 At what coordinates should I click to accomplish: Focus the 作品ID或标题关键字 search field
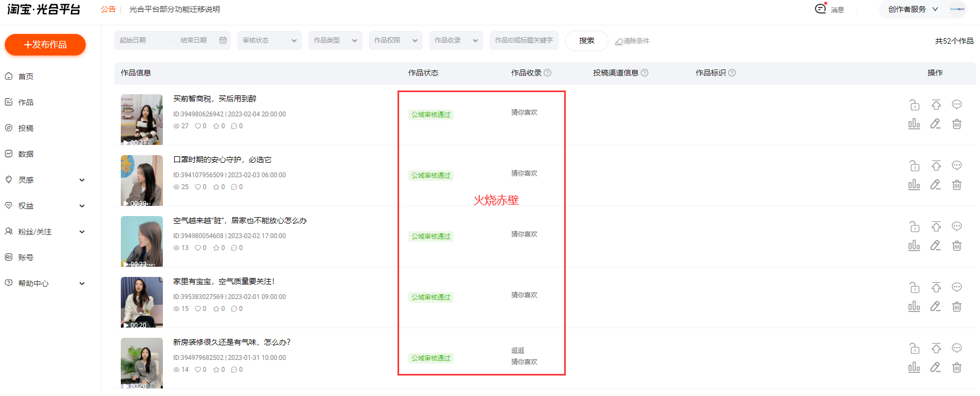pyautogui.click(x=524, y=40)
